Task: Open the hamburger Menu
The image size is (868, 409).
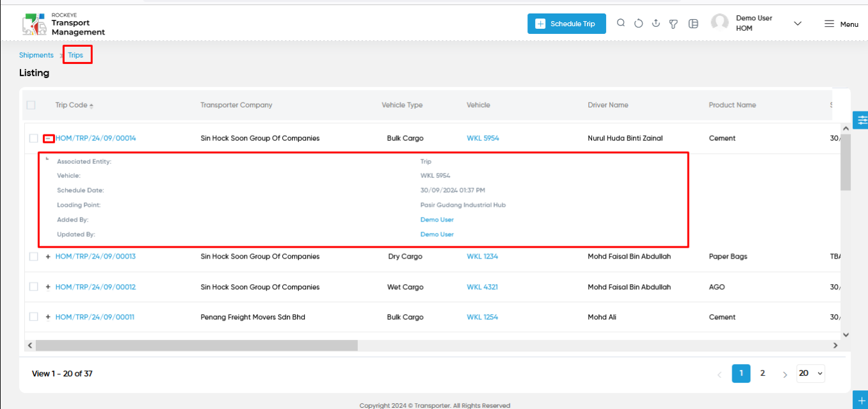Action: coord(841,24)
